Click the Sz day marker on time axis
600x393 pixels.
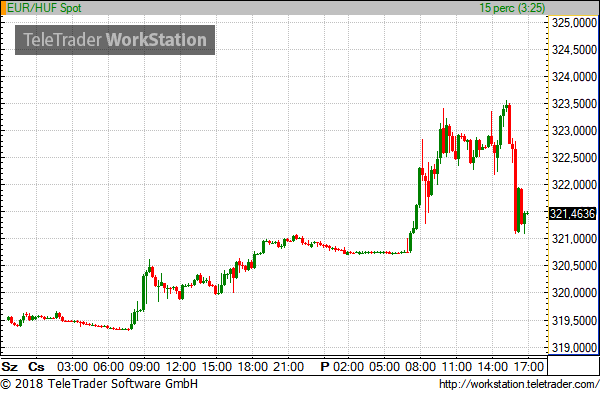pos(10,367)
